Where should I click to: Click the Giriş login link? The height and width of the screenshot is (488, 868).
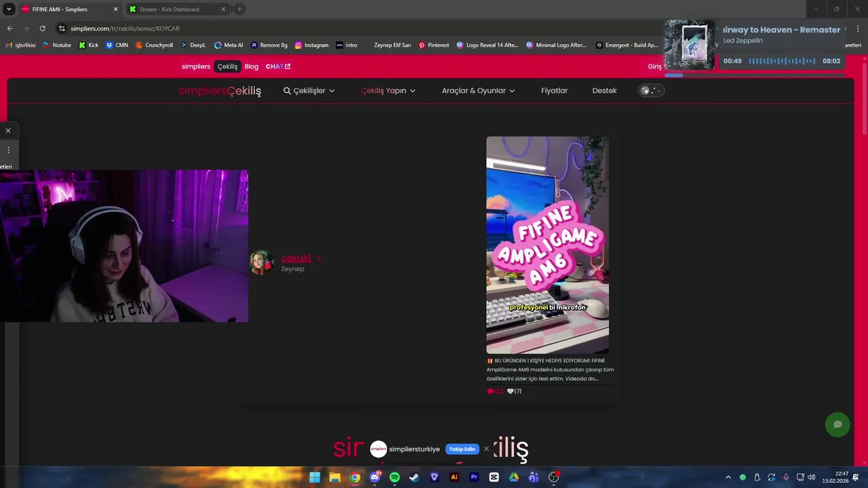click(654, 66)
